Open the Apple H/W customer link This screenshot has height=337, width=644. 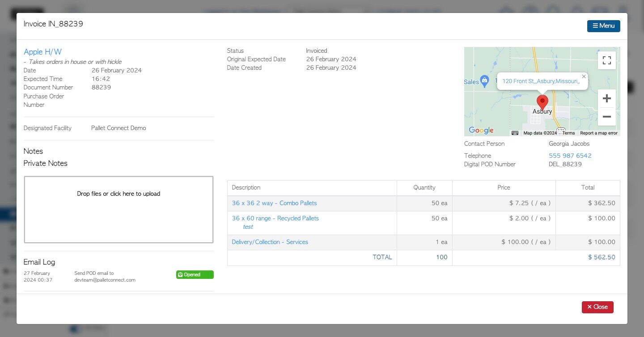tap(42, 52)
